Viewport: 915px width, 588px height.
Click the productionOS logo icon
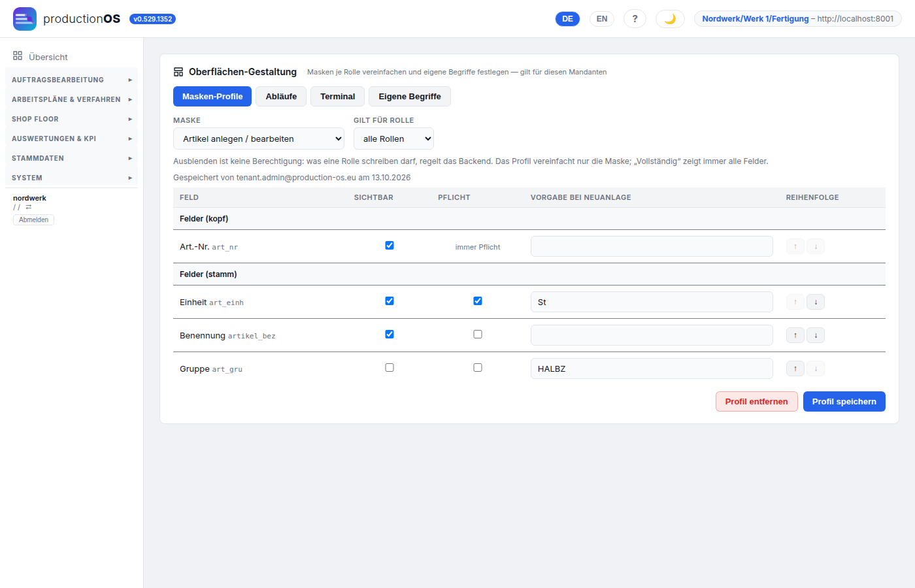click(x=25, y=19)
